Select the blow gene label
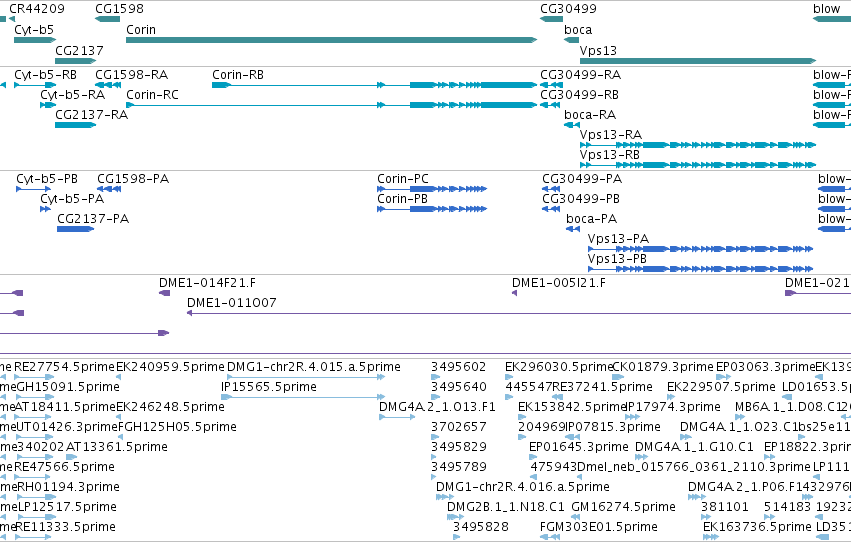Viewport: 851px width, 542px height. click(826, 9)
